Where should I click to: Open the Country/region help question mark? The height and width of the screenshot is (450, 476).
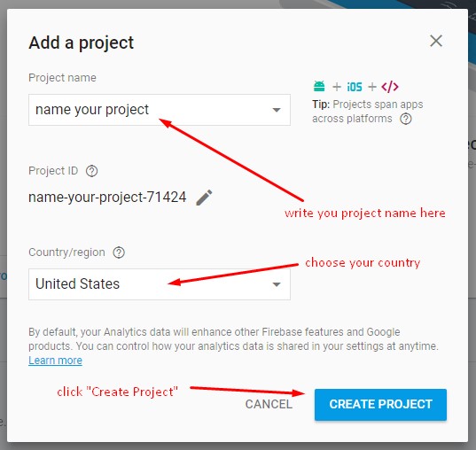point(119,252)
